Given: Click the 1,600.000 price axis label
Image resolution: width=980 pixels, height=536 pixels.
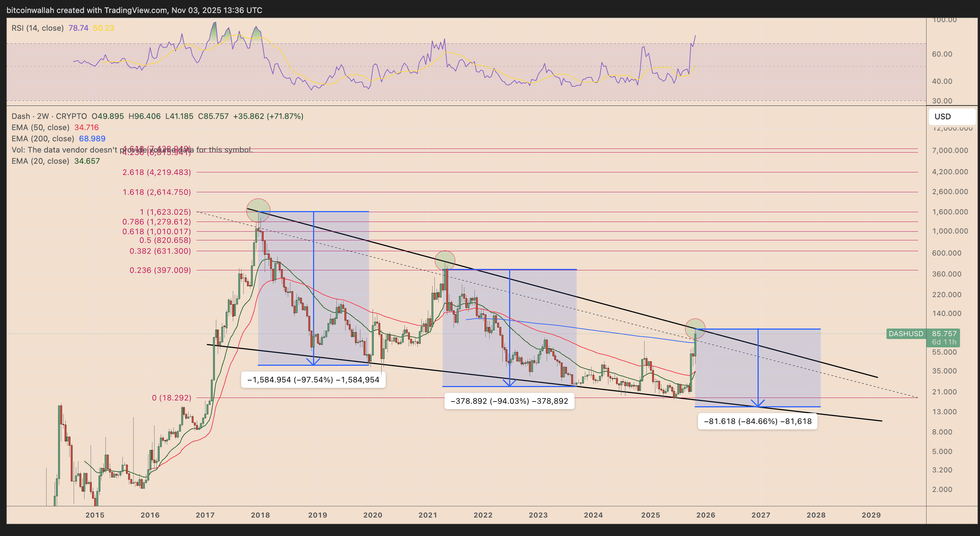Looking at the screenshot, I should click(950, 212).
